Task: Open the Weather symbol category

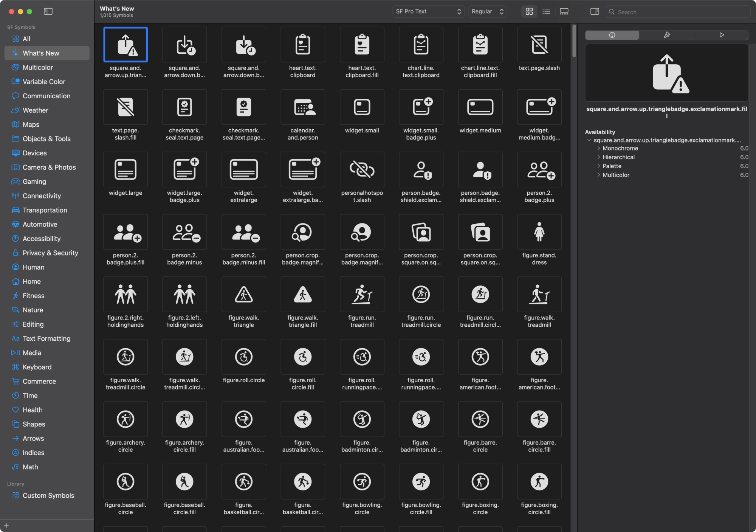Action: (x=35, y=110)
